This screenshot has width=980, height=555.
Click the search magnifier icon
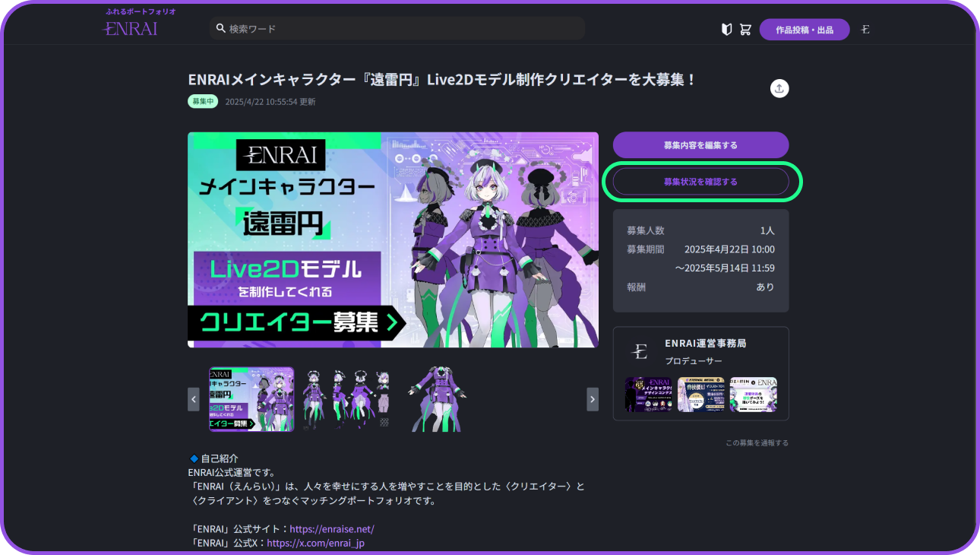[x=221, y=28]
